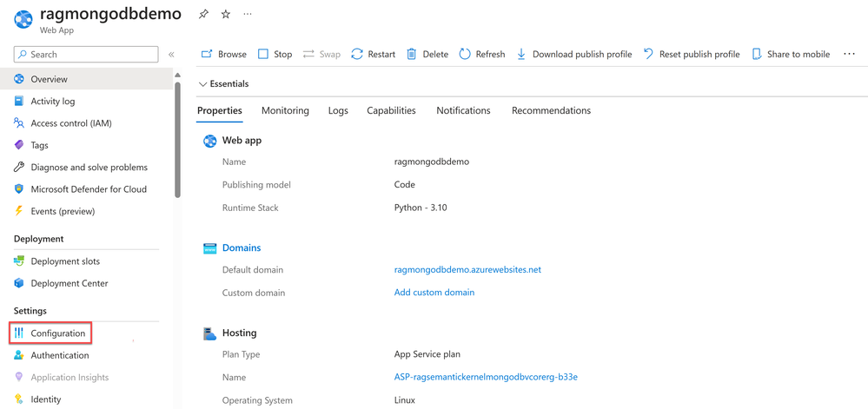
Task: Open the Domains link
Action: tap(242, 248)
